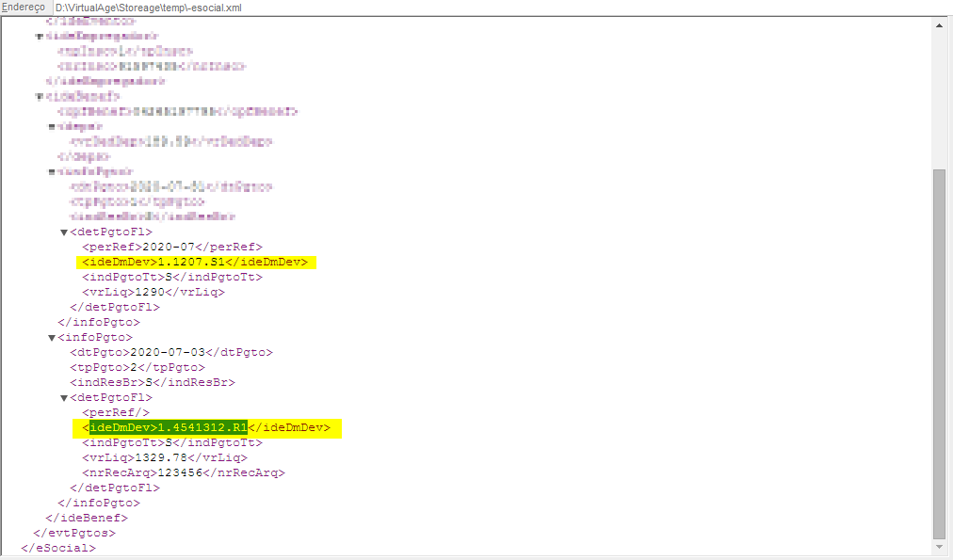
Task: Click the dtPgto 2020-07-03 line
Action: tap(171, 352)
